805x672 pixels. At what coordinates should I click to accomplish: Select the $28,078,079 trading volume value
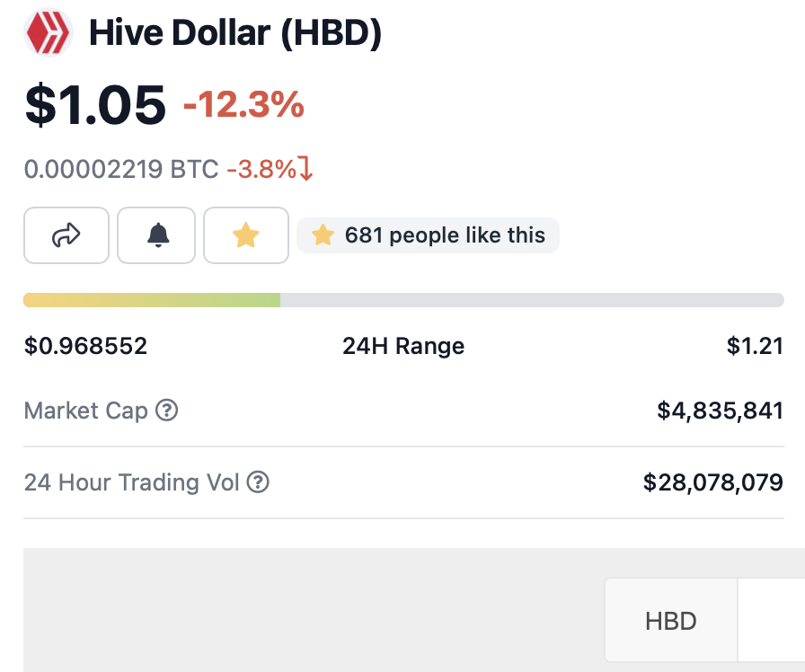coord(712,482)
